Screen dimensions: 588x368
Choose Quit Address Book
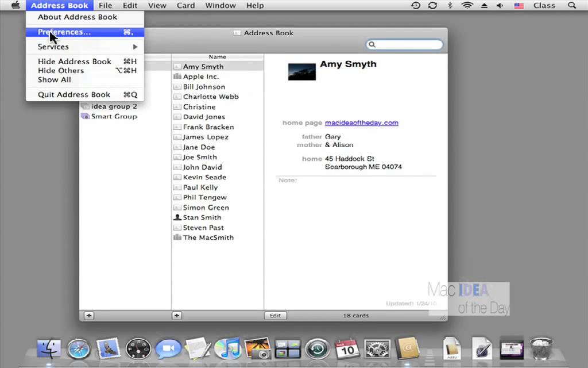85,95
